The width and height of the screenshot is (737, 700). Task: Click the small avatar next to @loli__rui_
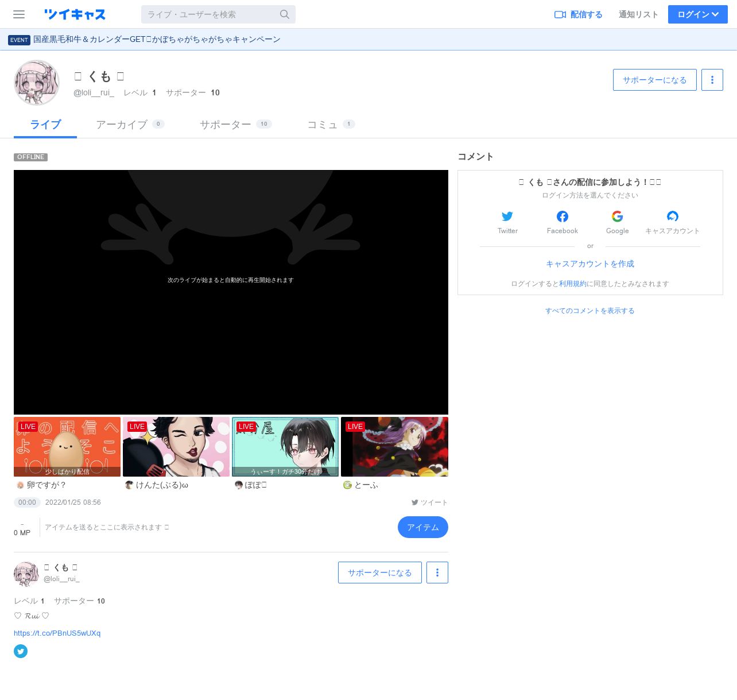(x=26, y=574)
